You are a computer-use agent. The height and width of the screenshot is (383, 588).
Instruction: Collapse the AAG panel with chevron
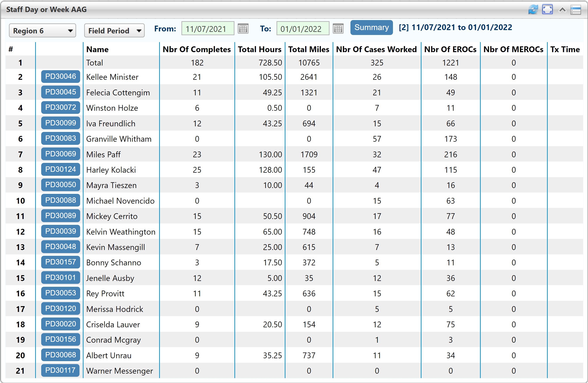click(x=562, y=10)
